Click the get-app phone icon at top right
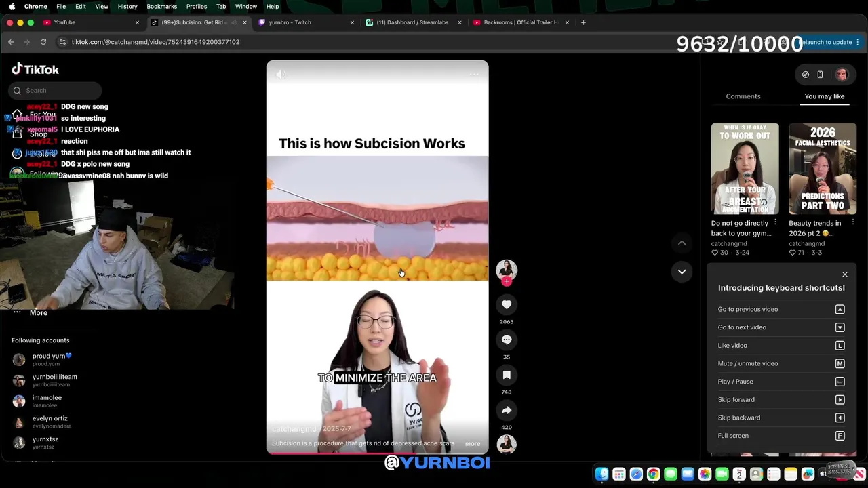This screenshot has height=488, width=868. pos(820,75)
